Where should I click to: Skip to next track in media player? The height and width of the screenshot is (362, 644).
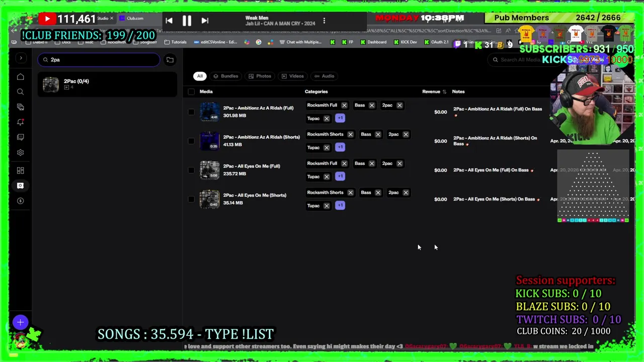[x=205, y=21]
